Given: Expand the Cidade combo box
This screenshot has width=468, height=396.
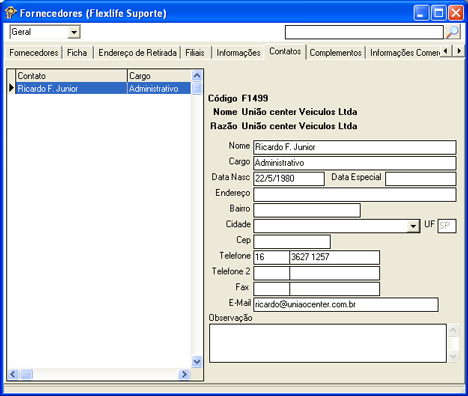Looking at the screenshot, I should pos(413,226).
